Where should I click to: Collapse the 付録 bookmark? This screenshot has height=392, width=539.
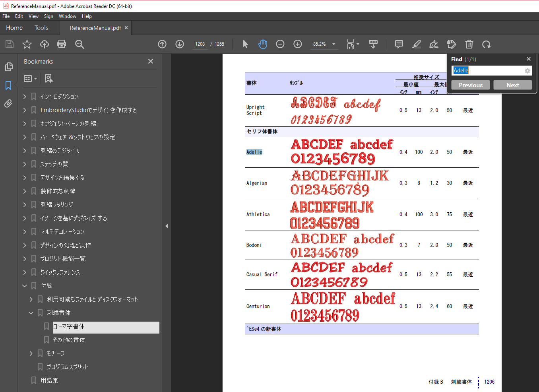coord(25,286)
